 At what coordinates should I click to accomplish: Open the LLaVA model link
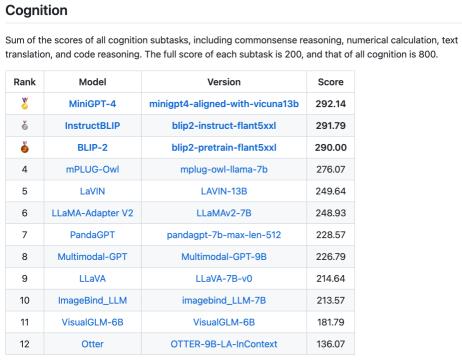click(x=92, y=279)
